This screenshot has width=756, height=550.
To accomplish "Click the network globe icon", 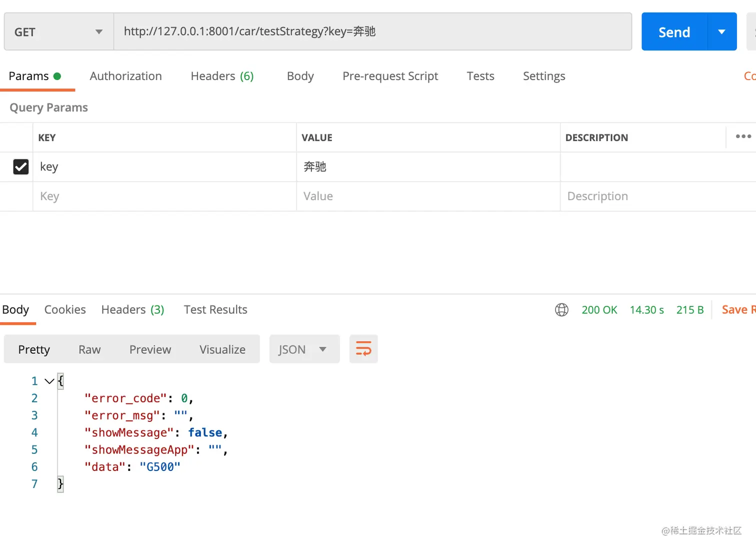I will pos(561,310).
